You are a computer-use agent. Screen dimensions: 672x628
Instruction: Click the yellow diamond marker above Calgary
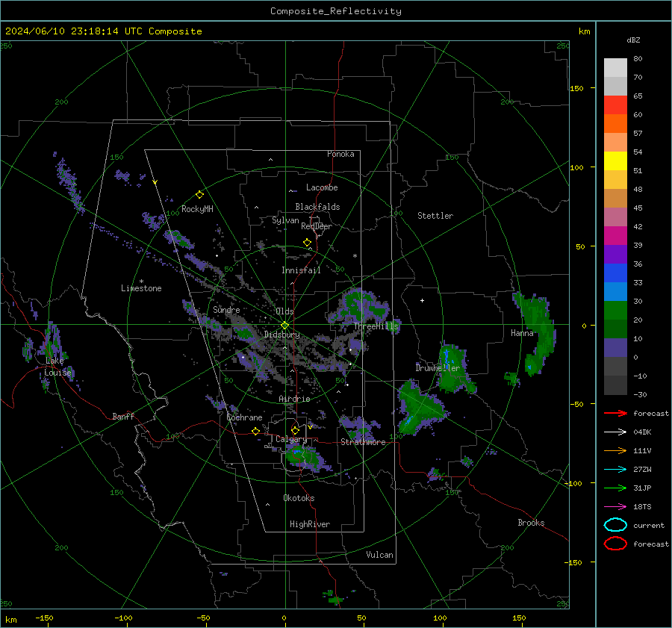(x=295, y=430)
